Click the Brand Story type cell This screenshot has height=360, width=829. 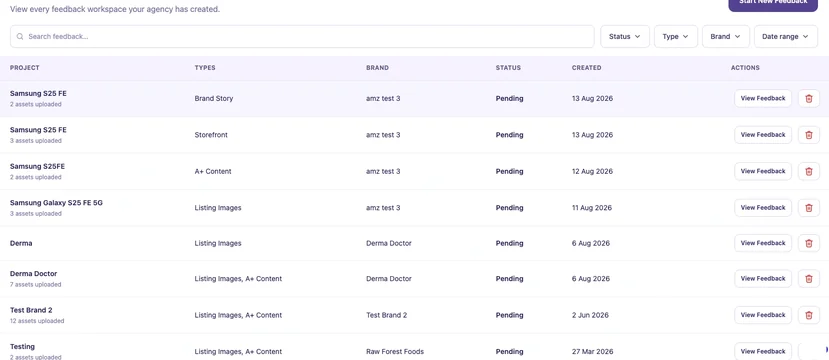click(x=214, y=98)
